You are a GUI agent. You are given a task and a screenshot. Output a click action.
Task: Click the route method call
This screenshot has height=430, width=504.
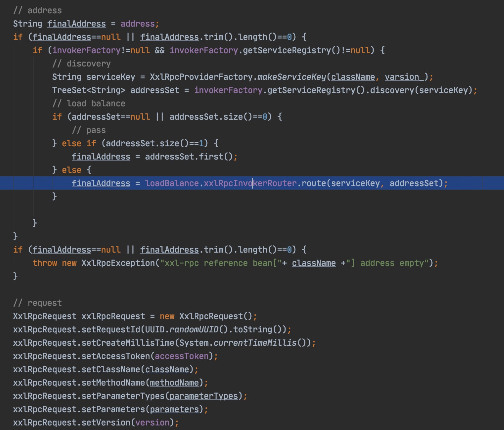(314, 183)
